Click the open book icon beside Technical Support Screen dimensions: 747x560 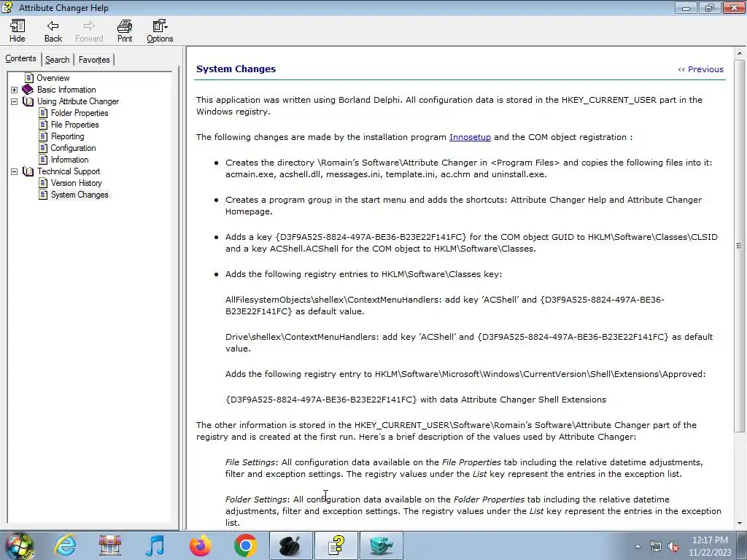pos(28,171)
